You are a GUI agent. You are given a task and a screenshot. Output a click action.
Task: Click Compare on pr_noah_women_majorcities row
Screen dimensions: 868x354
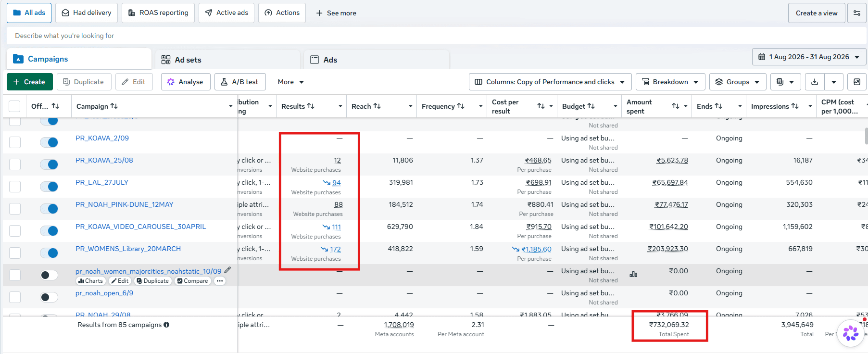pyautogui.click(x=192, y=281)
